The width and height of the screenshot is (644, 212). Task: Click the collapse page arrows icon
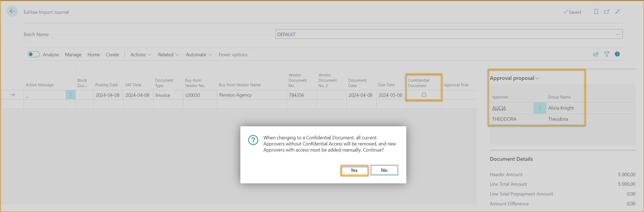[617, 12]
